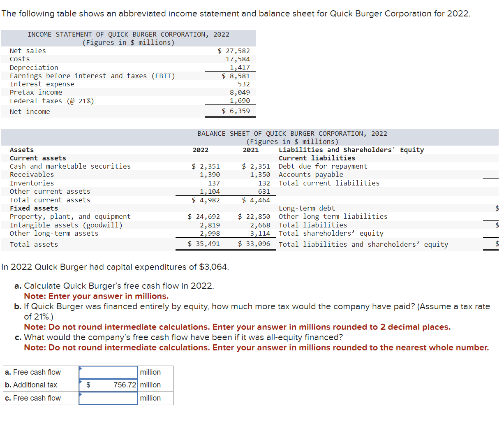Click the 'c. Free cash flow' row label

pyautogui.click(x=33, y=398)
